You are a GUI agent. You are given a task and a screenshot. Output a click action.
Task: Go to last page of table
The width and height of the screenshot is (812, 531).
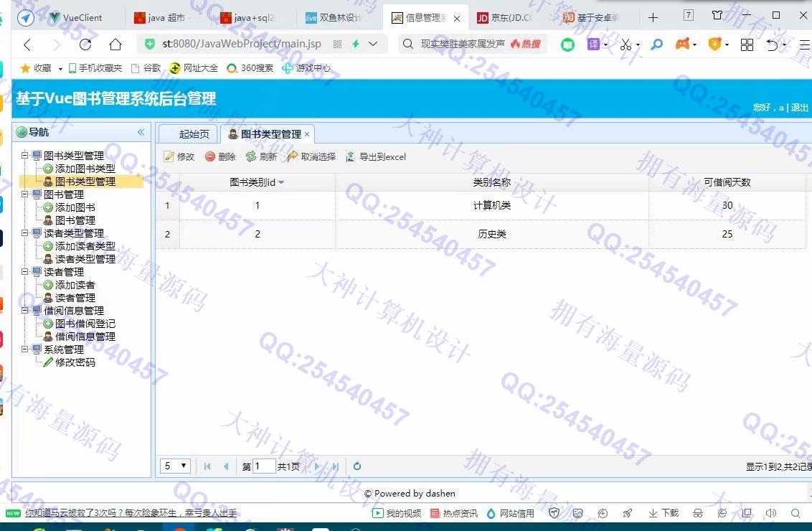[x=336, y=466]
